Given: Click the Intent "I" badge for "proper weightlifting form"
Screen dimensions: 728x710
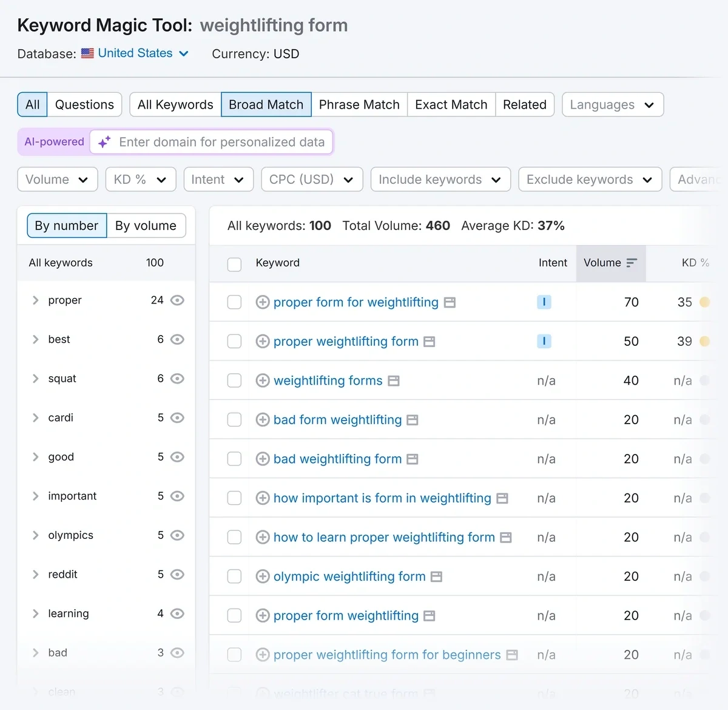Looking at the screenshot, I should (544, 341).
